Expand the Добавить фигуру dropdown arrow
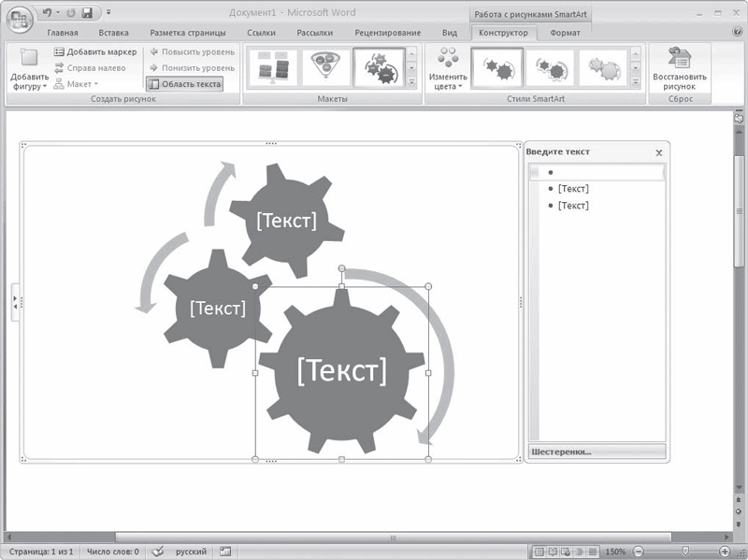The width and height of the screenshot is (748, 560). click(45, 86)
